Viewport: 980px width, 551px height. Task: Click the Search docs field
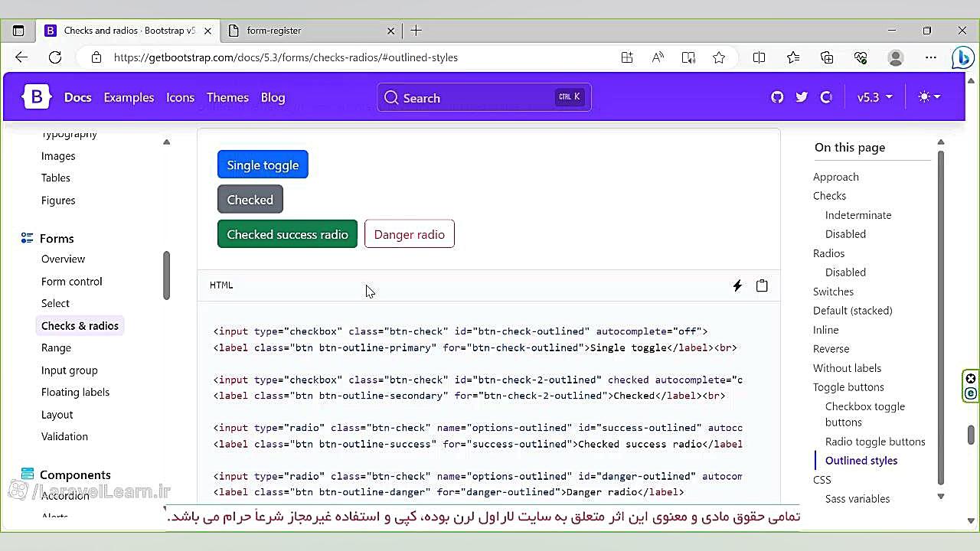point(484,97)
